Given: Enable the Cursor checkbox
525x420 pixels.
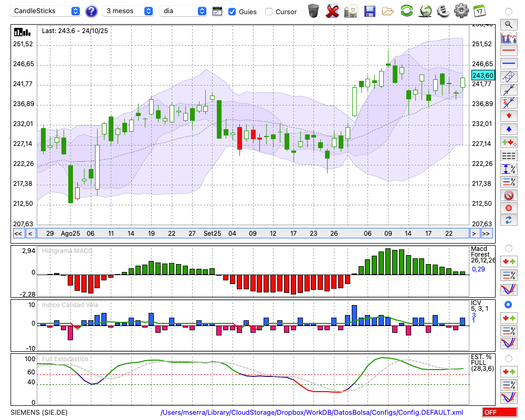Looking at the screenshot, I should click(269, 12).
